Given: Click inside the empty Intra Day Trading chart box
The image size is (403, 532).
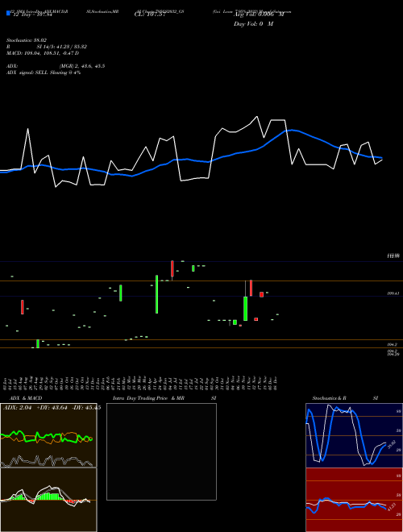Looking at the screenshot, I should tap(161, 451).
